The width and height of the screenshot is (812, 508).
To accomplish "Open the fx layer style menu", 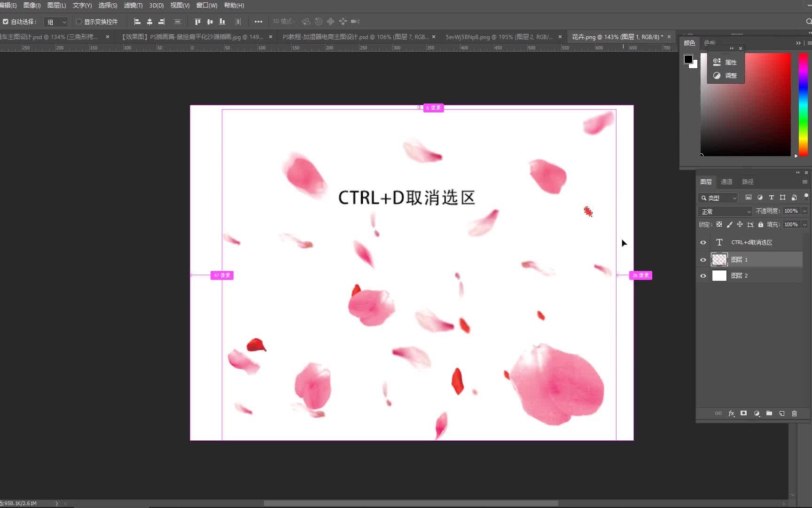I will (x=731, y=413).
